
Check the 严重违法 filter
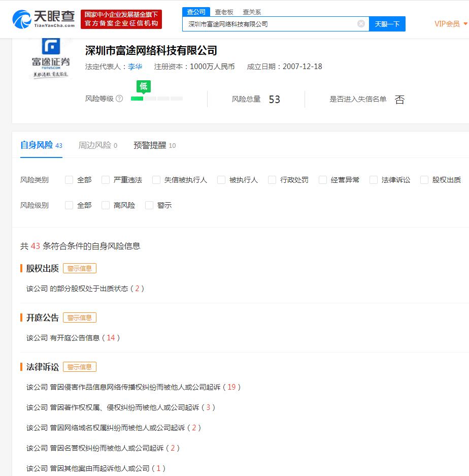[106, 180]
